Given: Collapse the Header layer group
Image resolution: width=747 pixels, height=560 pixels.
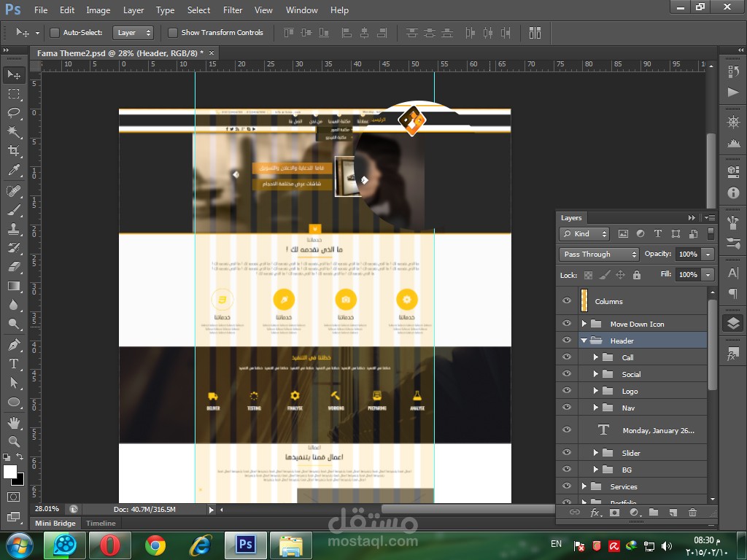Looking at the screenshot, I should click(584, 341).
